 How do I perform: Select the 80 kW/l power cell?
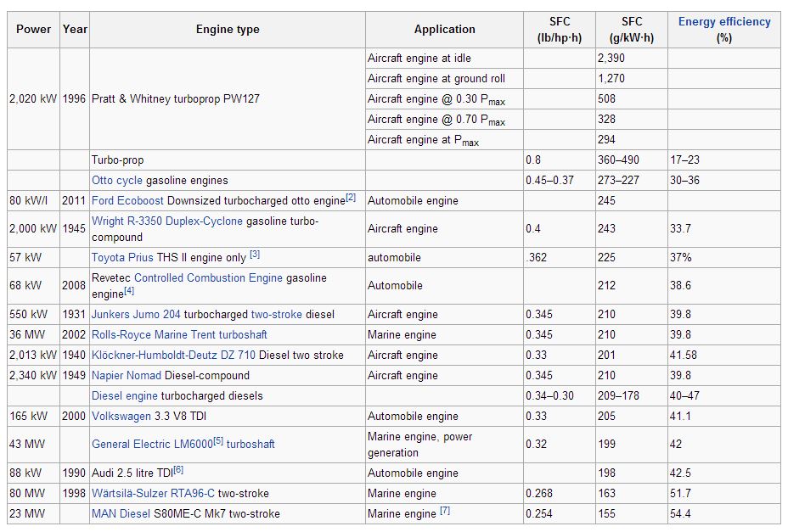[x=33, y=201]
